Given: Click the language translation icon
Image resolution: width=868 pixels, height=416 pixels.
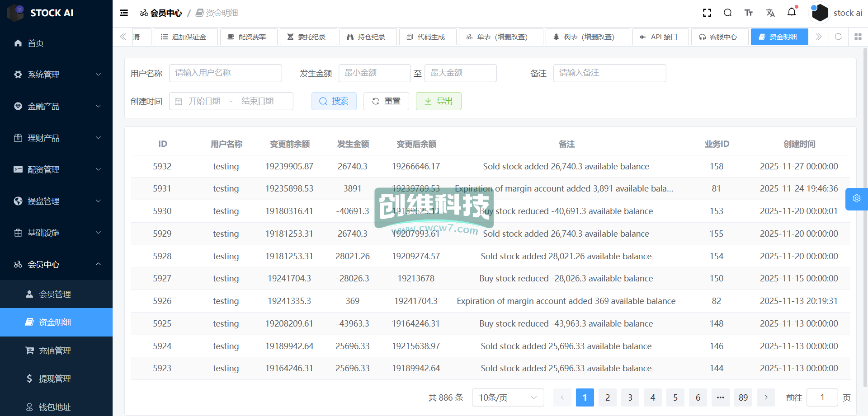Looking at the screenshot, I should click(x=770, y=13).
